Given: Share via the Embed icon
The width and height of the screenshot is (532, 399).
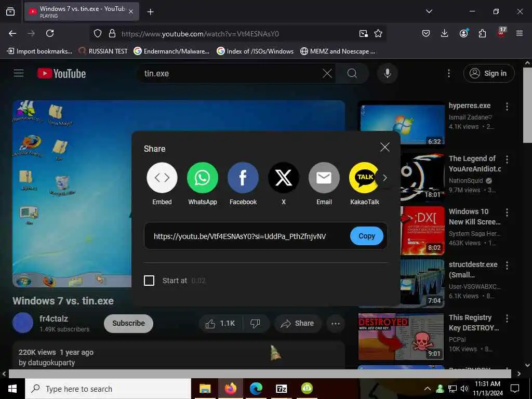Looking at the screenshot, I should point(162,178).
